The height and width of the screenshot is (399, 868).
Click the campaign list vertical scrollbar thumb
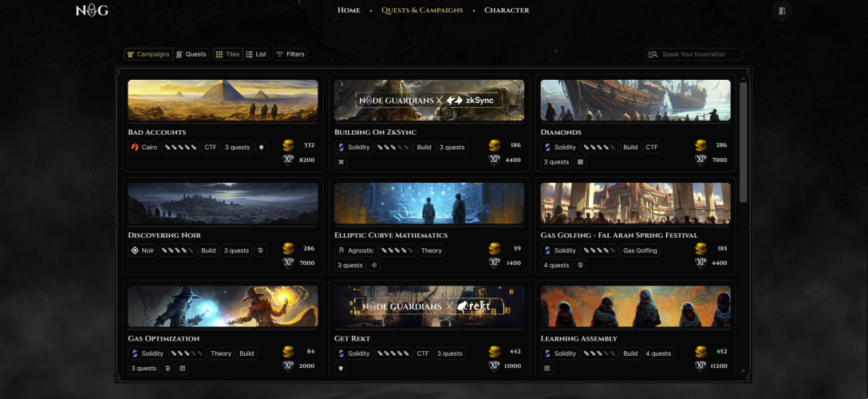pyautogui.click(x=743, y=142)
